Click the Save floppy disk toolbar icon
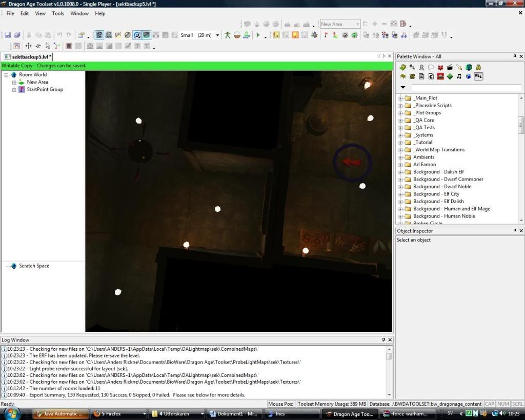This screenshot has width=525, height=420. click(x=8, y=35)
